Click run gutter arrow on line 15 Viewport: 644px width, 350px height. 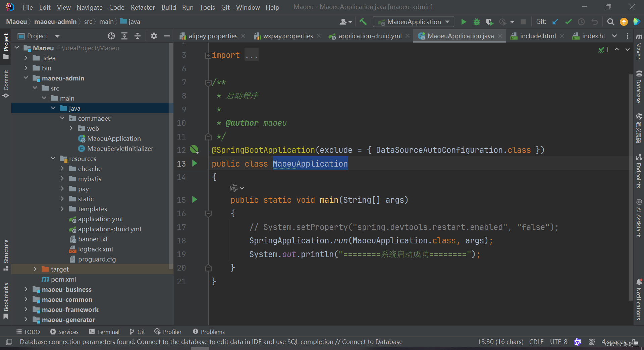tap(195, 200)
